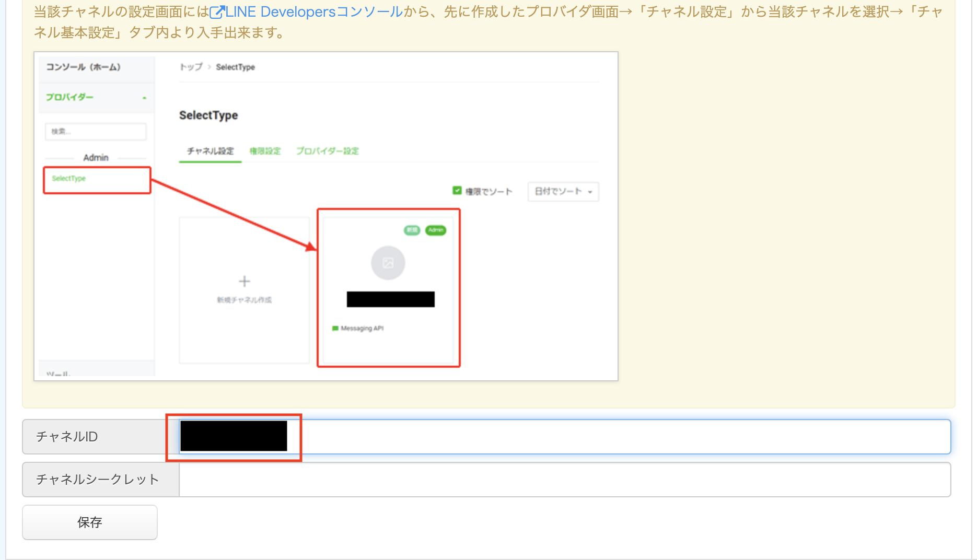Click the external link icon before LINE Developers
The width and height of the screenshot is (977, 560).
pos(217,12)
